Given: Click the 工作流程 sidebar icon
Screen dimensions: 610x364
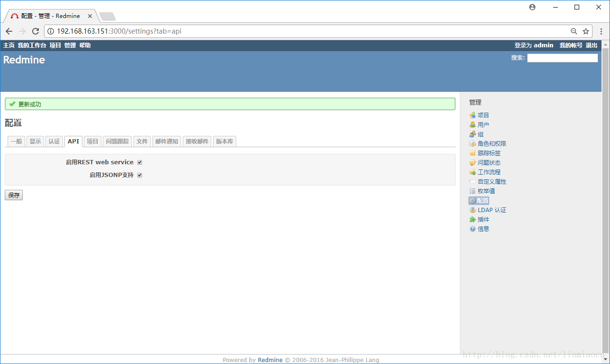Looking at the screenshot, I should click(x=472, y=172).
